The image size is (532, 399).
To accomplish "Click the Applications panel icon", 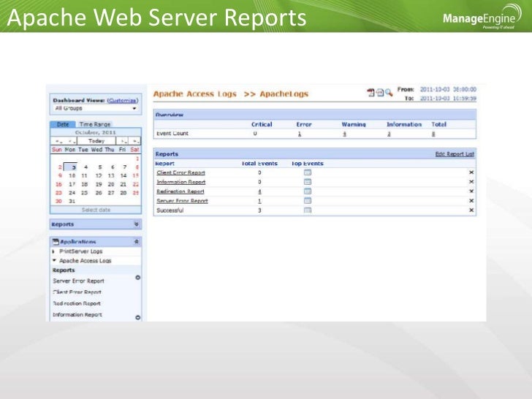I will 56,242.
